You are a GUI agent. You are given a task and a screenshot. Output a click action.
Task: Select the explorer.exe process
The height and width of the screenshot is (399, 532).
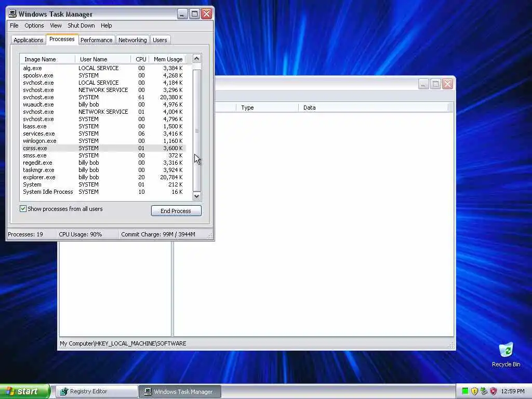[x=103, y=178]
